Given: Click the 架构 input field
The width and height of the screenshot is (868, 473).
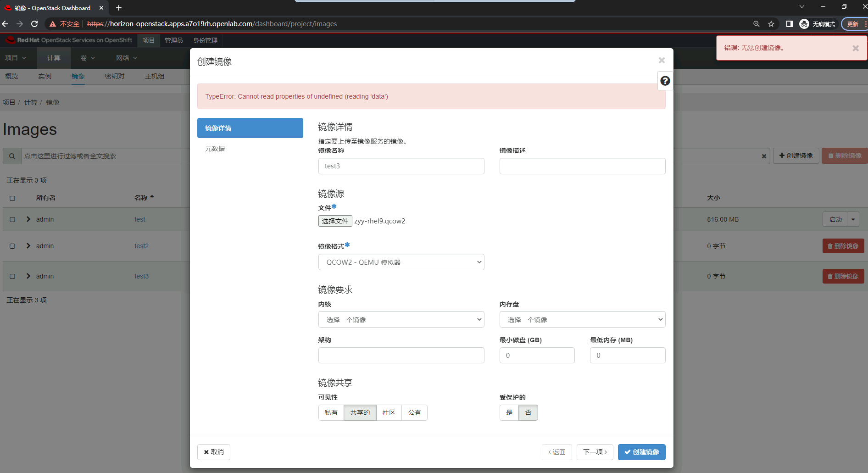Looking at the screenshot, I should pos(401,356).
